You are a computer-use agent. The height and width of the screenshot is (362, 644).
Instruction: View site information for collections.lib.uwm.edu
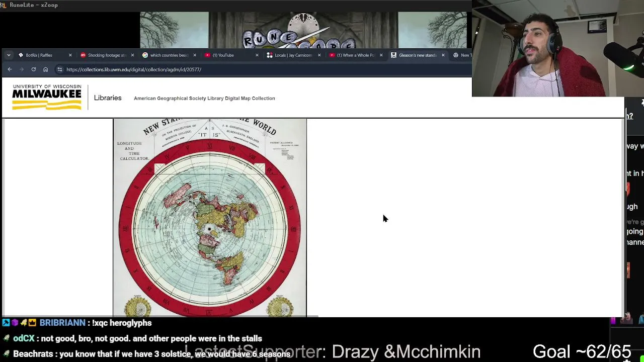[x=60, y=69]
